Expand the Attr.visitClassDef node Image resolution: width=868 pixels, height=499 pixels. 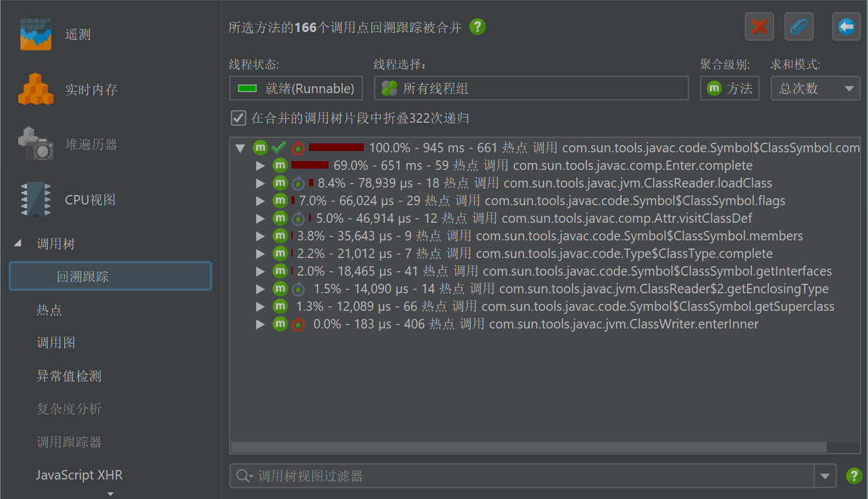pyautogui.click(x=260, y=218)
